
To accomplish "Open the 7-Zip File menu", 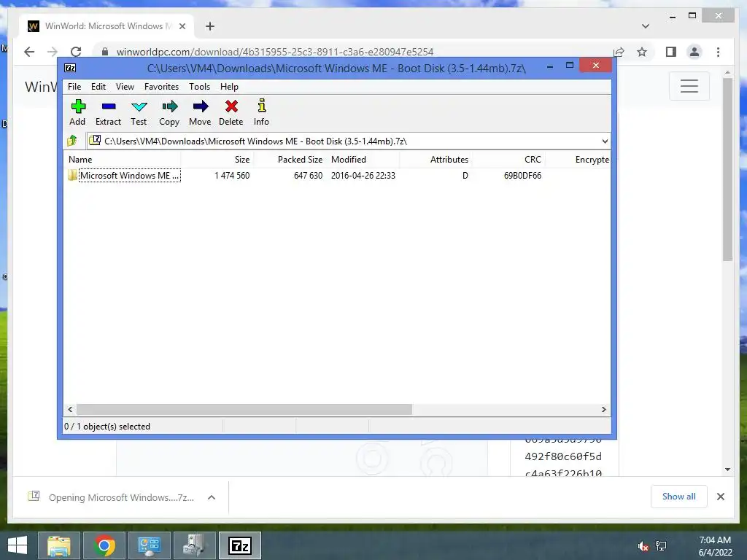I will (74, 87).
